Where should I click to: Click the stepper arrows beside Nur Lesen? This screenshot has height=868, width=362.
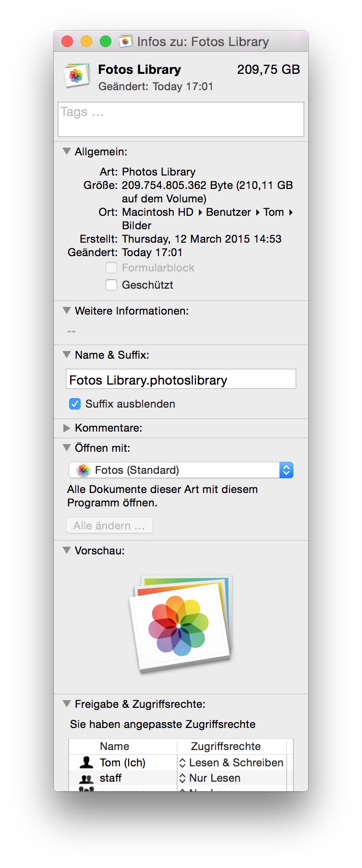coord(182,778)
